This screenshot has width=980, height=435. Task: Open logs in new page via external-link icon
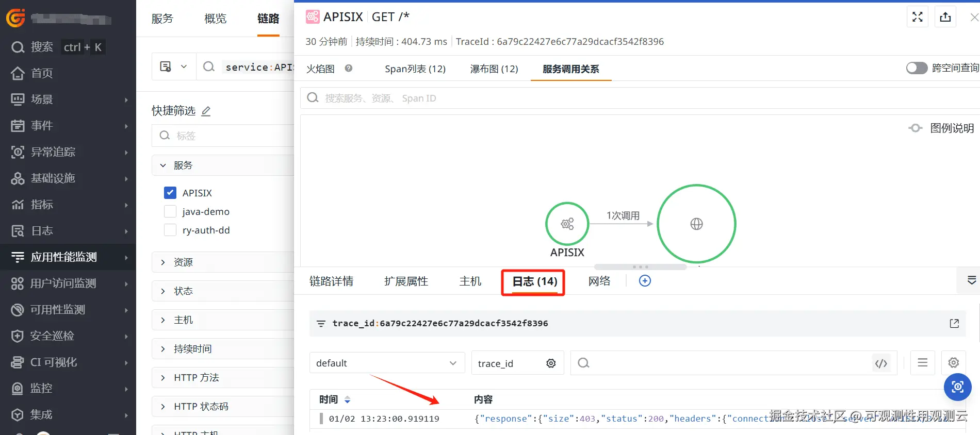pyautogui.click(x=954, y=323)
